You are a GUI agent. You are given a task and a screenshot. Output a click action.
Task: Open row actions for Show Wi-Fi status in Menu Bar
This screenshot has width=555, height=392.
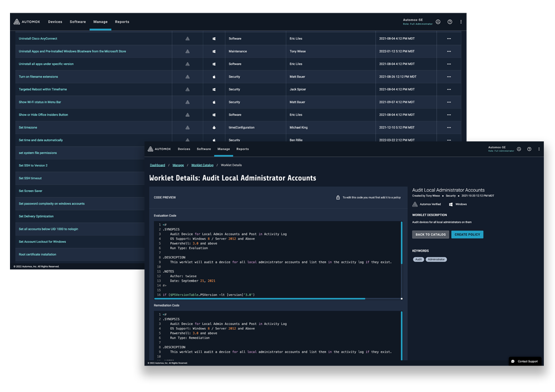tap(449, 102)
